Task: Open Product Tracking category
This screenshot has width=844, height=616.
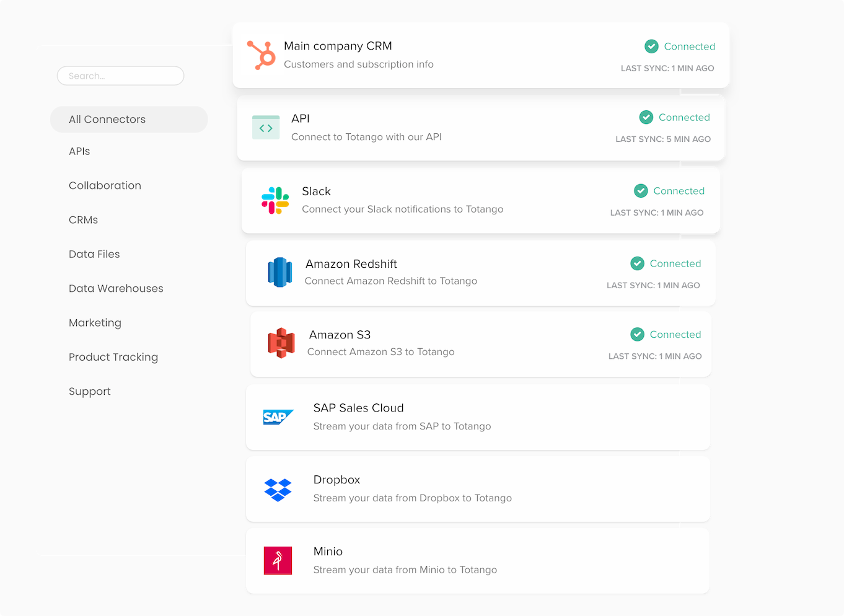Action: pos(113,357)
